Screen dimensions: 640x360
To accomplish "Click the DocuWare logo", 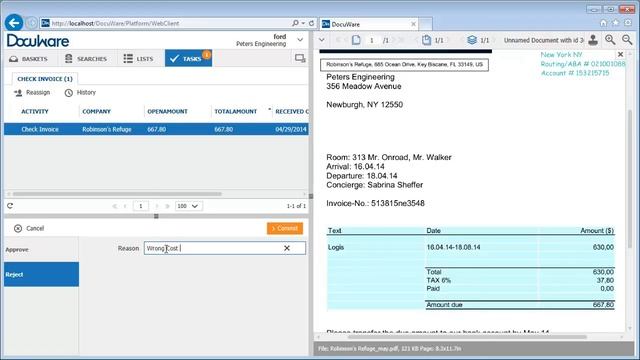I will tap(38, 41).
